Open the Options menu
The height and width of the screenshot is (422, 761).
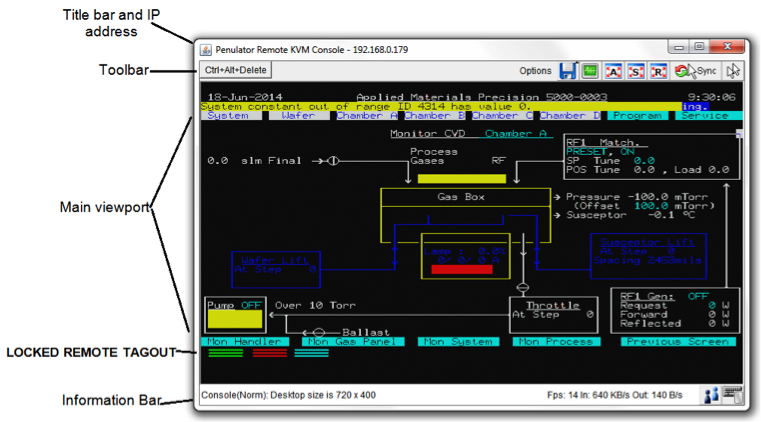click(535, 71)
